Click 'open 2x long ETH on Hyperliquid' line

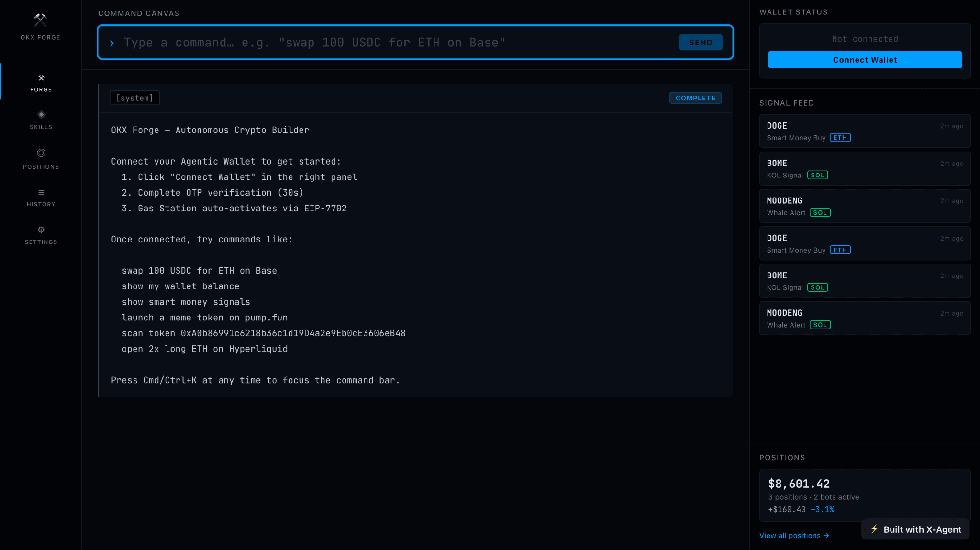[204, 349]
